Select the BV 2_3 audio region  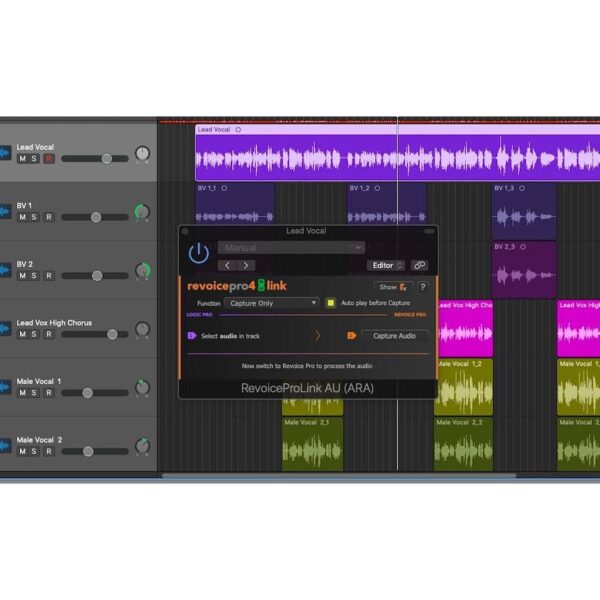coord(524,270)
